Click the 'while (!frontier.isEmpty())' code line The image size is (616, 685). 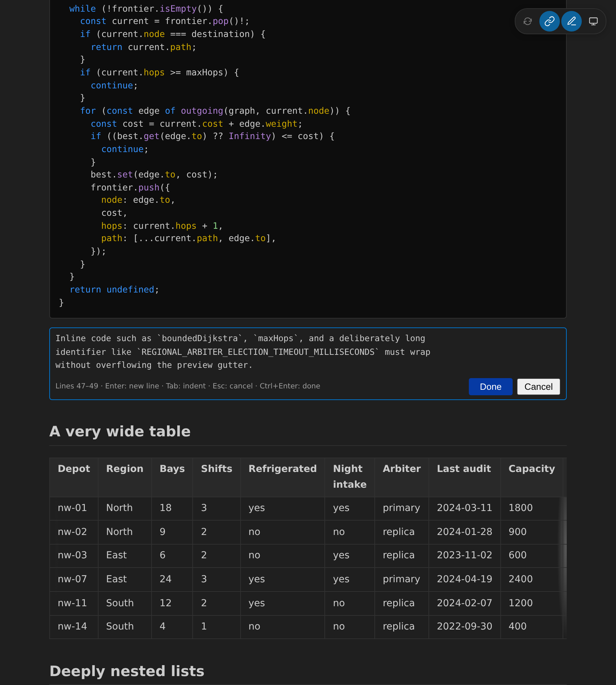pos(146,9)
